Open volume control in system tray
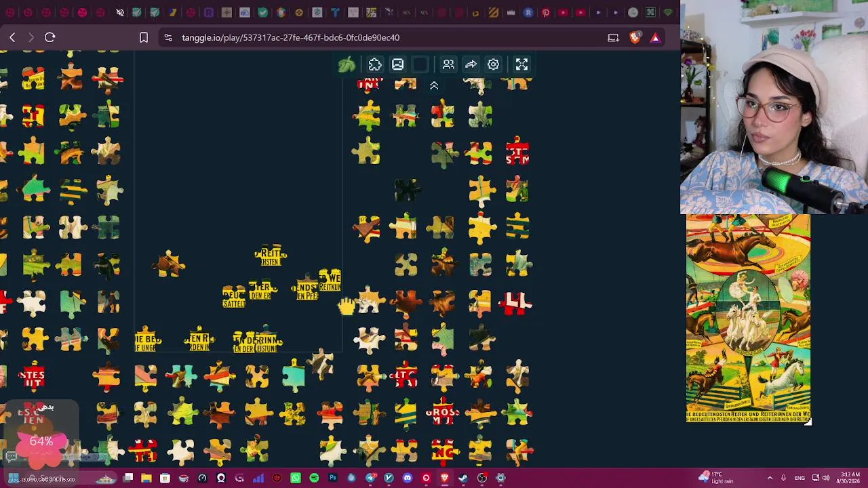Viewport: 868px width, 488px height. [x=826, y=478]
